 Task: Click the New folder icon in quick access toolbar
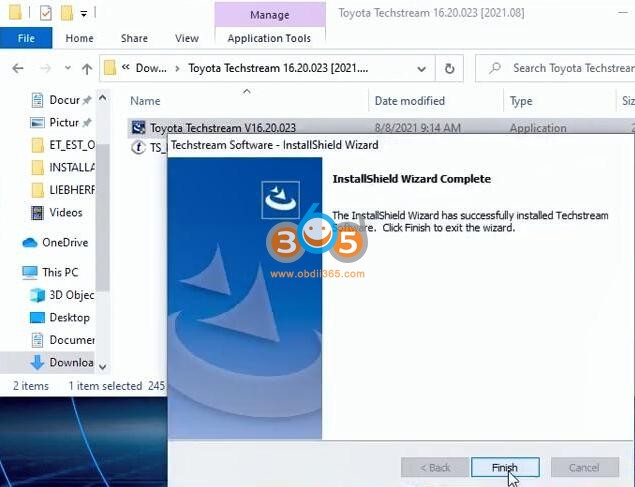click(67, 13)
